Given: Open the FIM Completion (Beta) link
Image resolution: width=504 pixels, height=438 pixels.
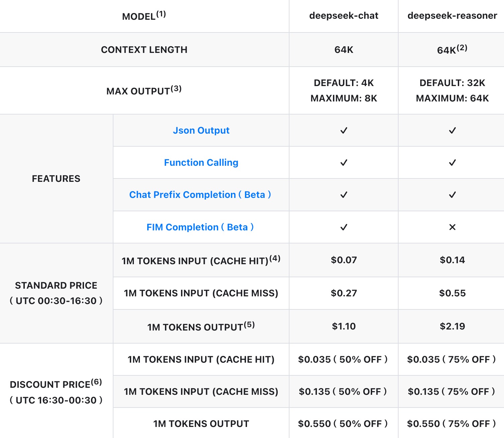Looking at the screenshot, I should click(200, 227).
